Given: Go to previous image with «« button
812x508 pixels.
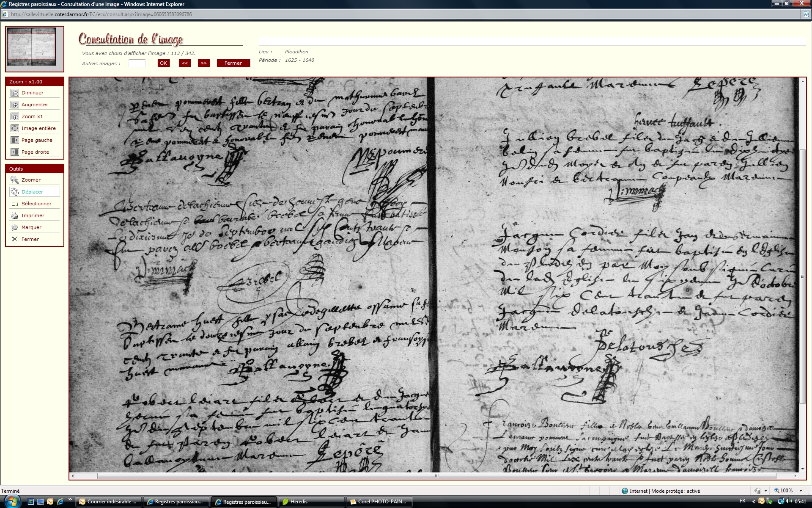Looking at the screenshot, I should click(x=185, y=63).
